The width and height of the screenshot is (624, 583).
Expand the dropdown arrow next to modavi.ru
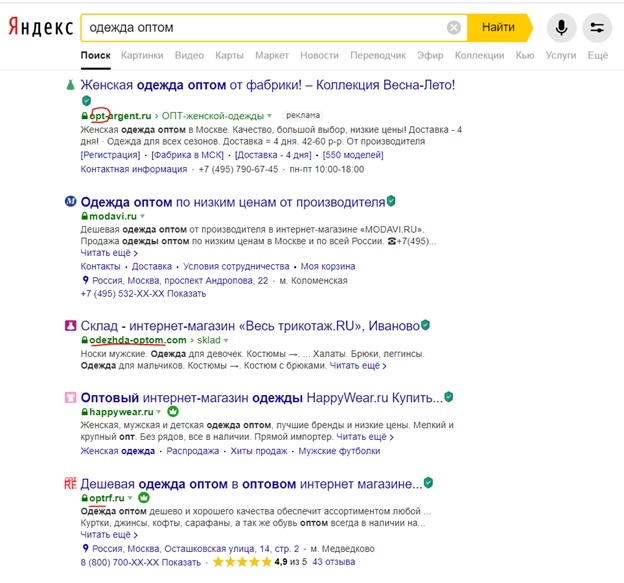142,216
